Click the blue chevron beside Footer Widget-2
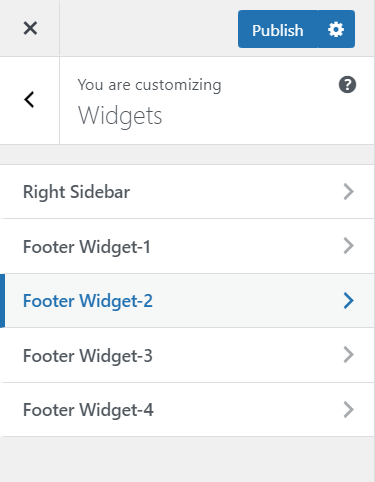The height and width of the screenshot is (482, 375). click(x=348, y=301)
